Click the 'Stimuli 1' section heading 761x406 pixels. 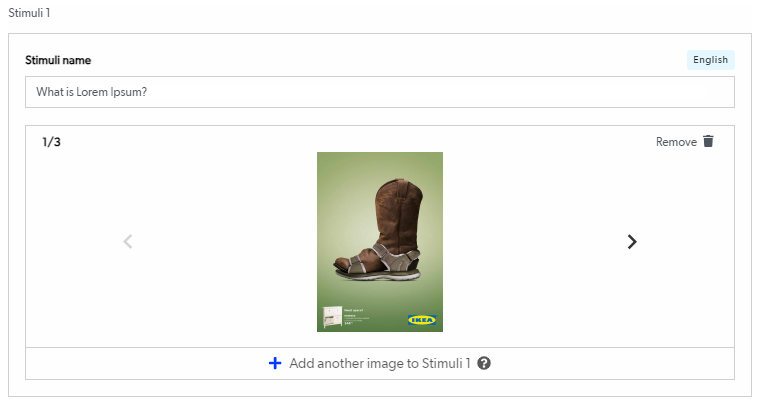[x=29, y=13]
